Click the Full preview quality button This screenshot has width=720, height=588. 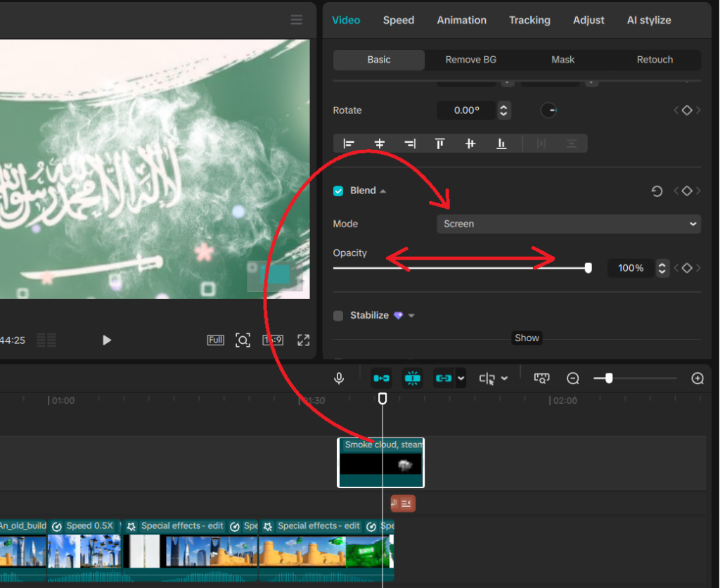click(215, 340)
